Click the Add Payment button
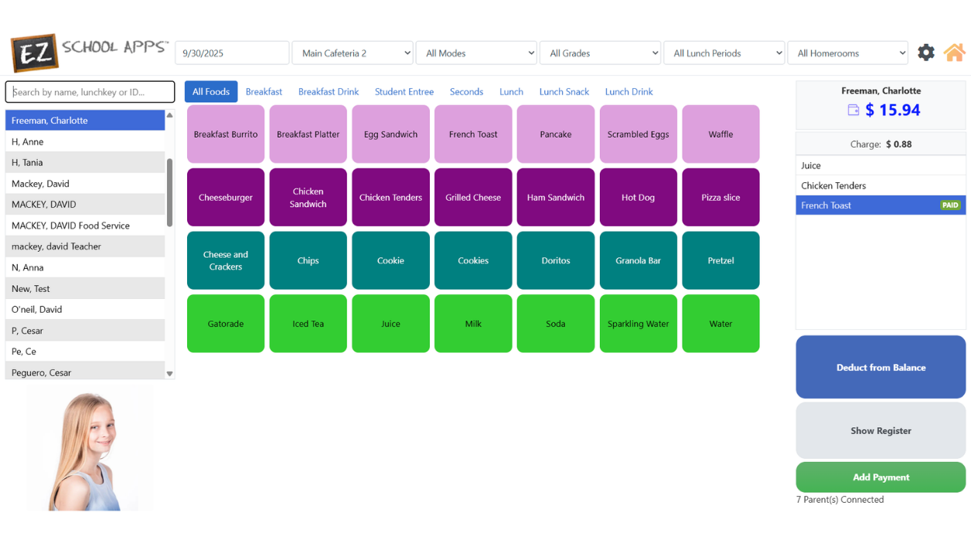This screenshot has width=971, height=560. pyautogui.click(x=881, y=477)
